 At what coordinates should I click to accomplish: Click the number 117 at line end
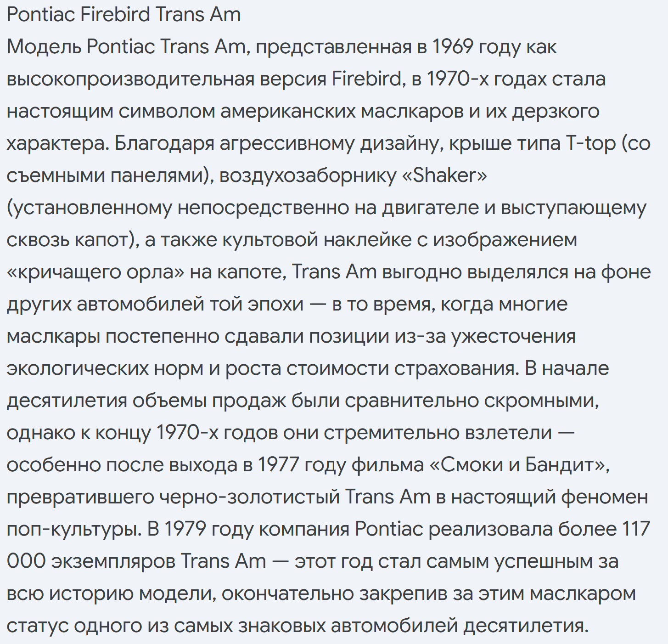coord(636,529)
